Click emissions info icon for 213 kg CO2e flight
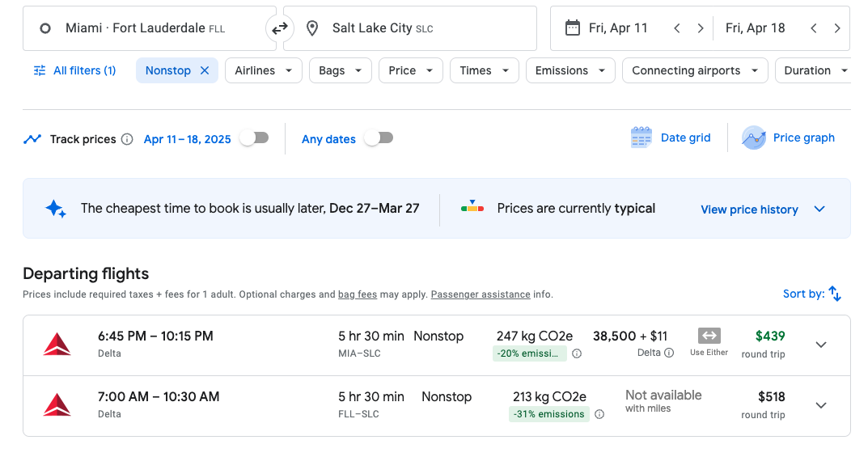Image resolution: width=868 pixels, height=457 pixels. (x=599, y=414)
